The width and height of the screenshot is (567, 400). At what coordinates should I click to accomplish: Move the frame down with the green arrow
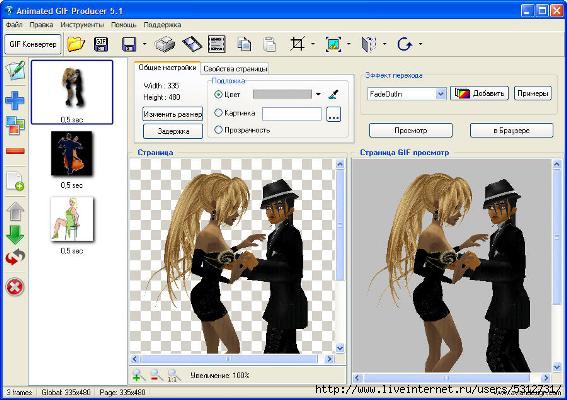(x=15, y=235)
